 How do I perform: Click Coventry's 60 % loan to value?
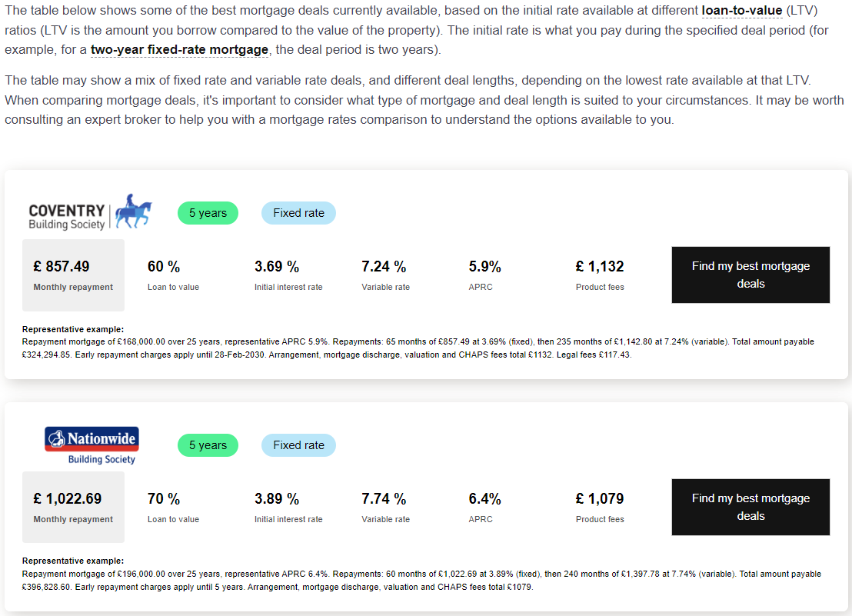click(x=164, y=267)
